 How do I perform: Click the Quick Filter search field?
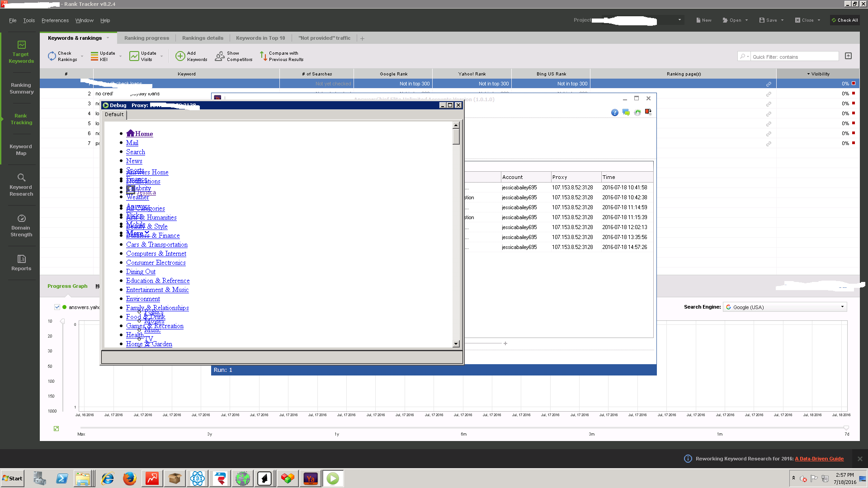(793, 57)
